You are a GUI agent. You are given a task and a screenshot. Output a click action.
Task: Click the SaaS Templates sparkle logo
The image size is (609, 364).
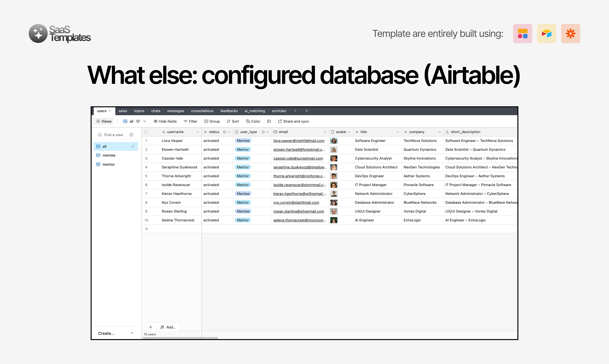[38, 34]
